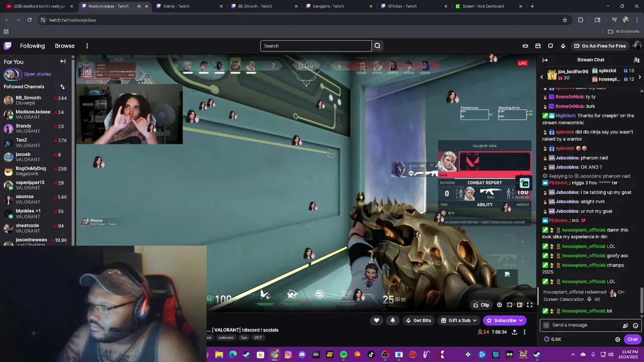Open chat community users list icon
This screenshot has height=362, width=644.
(636, 60)
